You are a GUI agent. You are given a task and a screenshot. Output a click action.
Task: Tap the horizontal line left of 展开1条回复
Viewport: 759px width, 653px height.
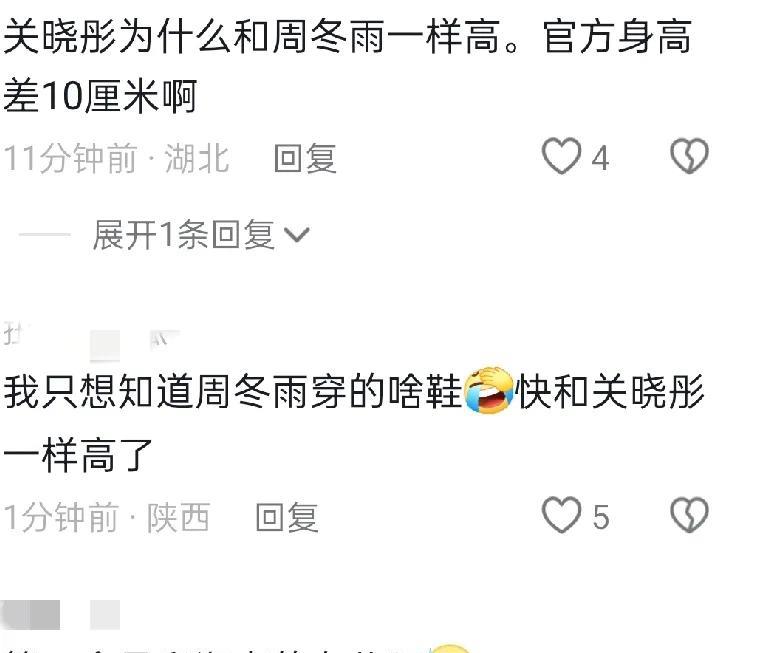45,234
